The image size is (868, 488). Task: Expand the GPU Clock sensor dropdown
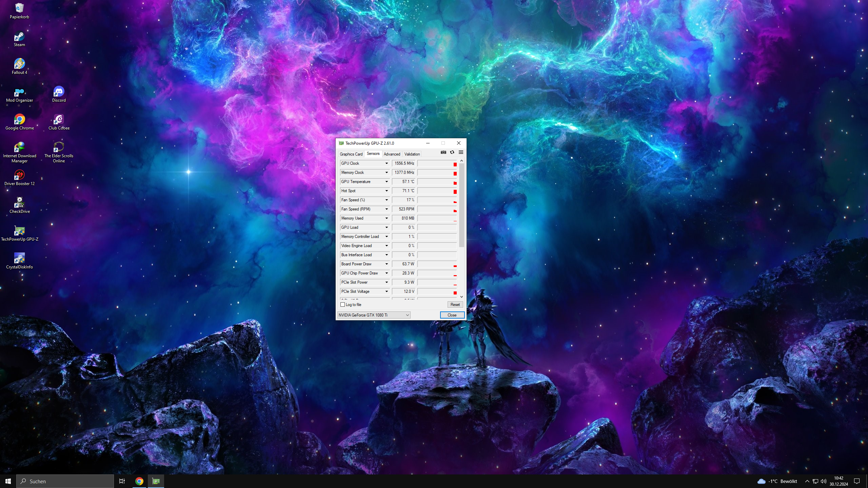[386, 163]
